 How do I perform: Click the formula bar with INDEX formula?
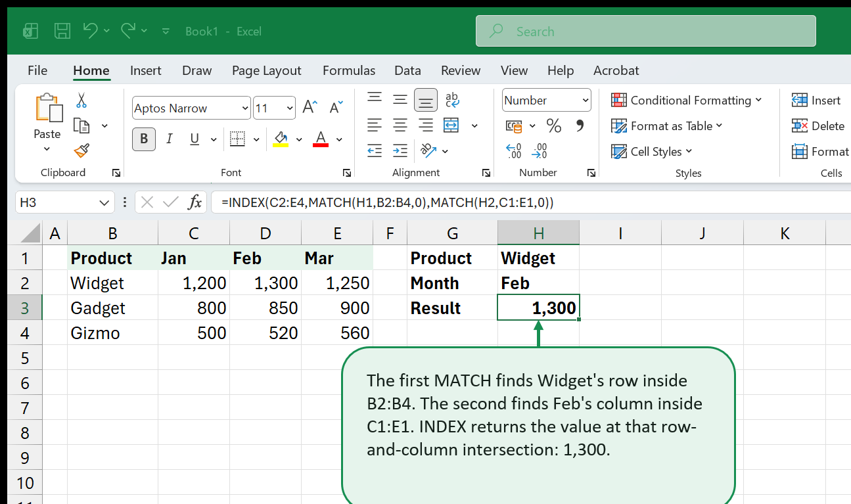[x=531, y=202]
